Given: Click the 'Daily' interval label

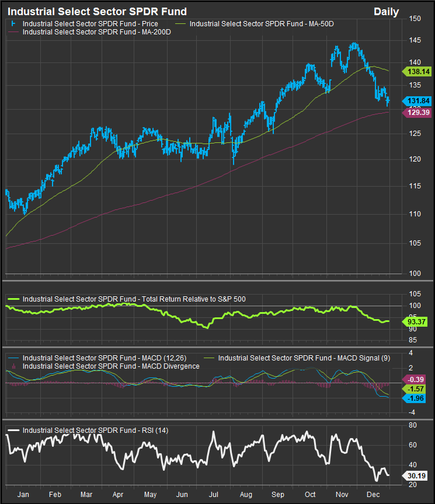Looking at the screenshot, I should point(386,12).
